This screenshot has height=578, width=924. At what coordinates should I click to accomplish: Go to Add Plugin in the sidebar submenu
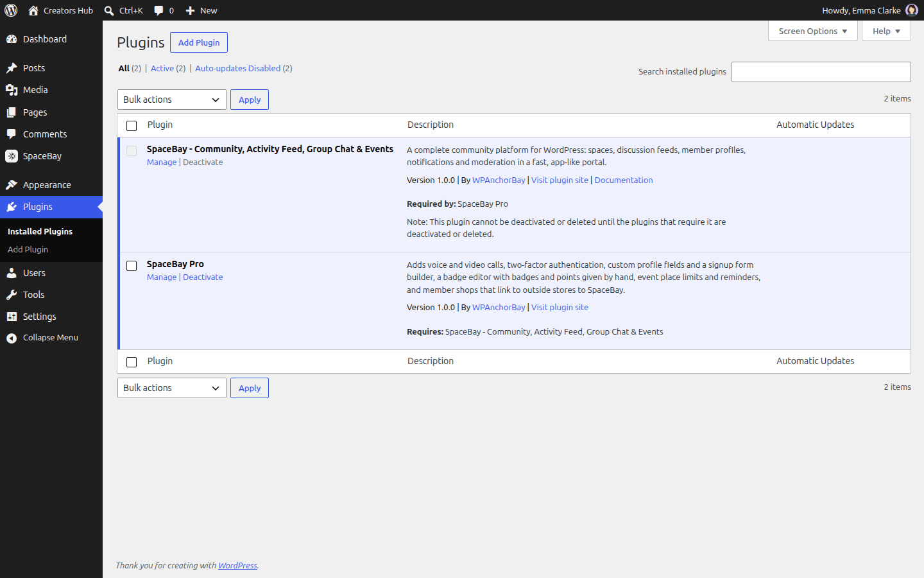(28, 249)
